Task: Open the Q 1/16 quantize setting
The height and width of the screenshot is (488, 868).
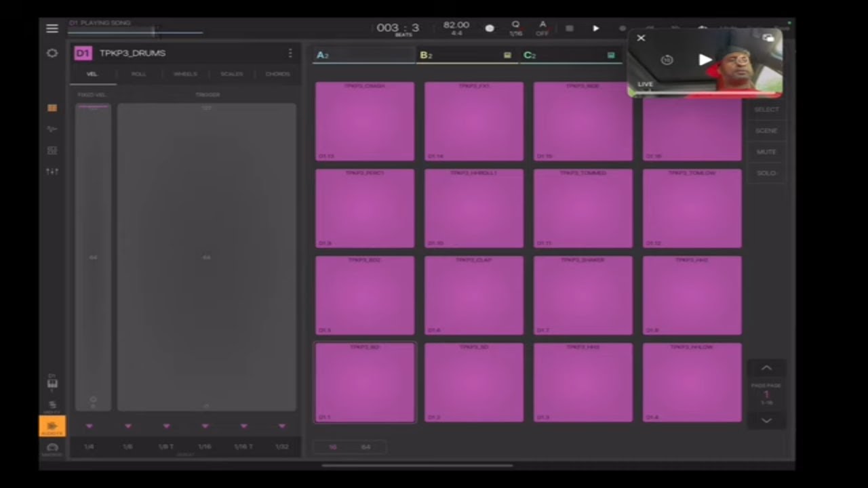Action: point(515,28)
